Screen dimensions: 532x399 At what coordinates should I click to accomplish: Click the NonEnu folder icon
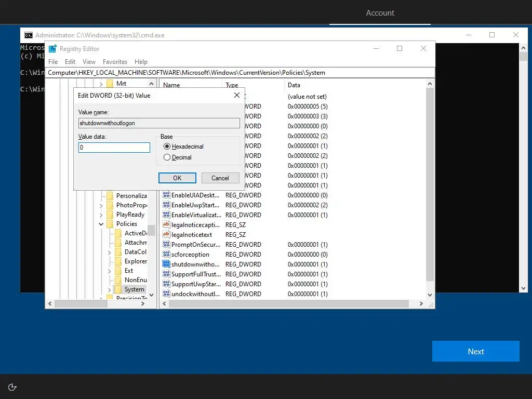pos(118,280)
